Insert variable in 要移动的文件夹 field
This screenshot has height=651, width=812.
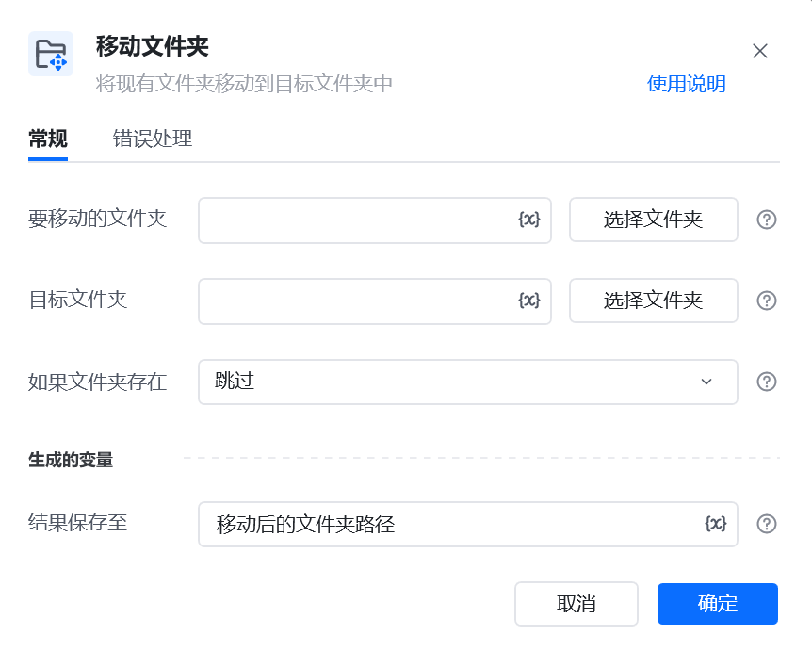coord(529,220)
